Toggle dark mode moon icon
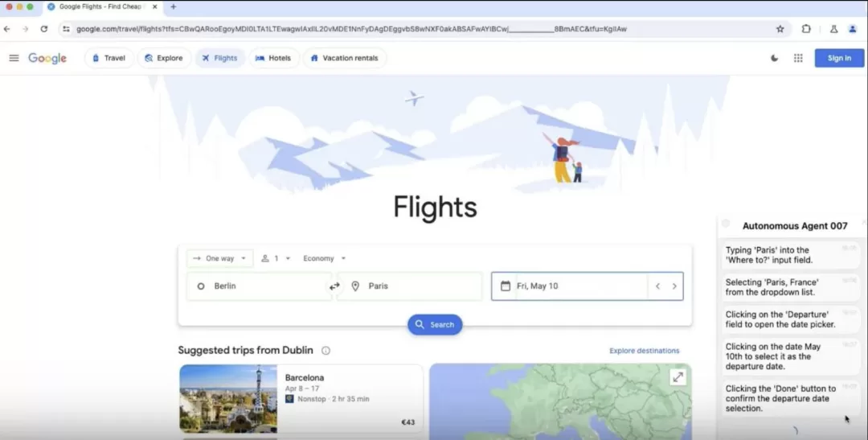Screen dimensions: 868x440 click(775, 58)
